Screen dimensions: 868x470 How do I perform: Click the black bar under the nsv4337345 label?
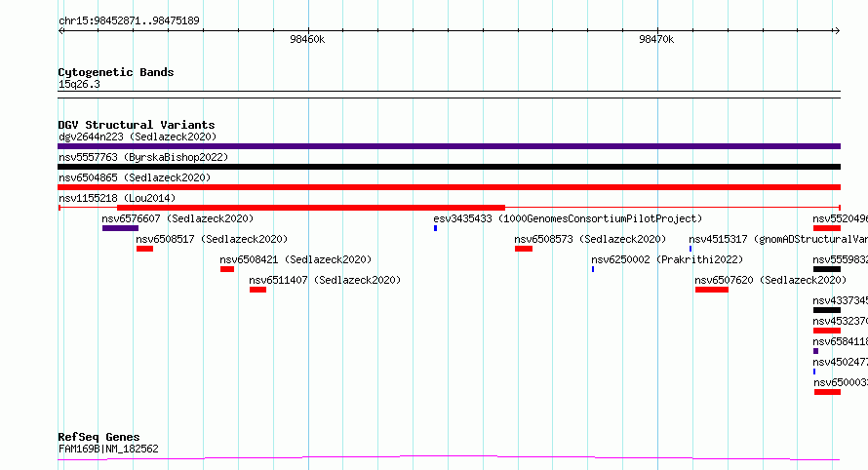click(x=827, y=310)
